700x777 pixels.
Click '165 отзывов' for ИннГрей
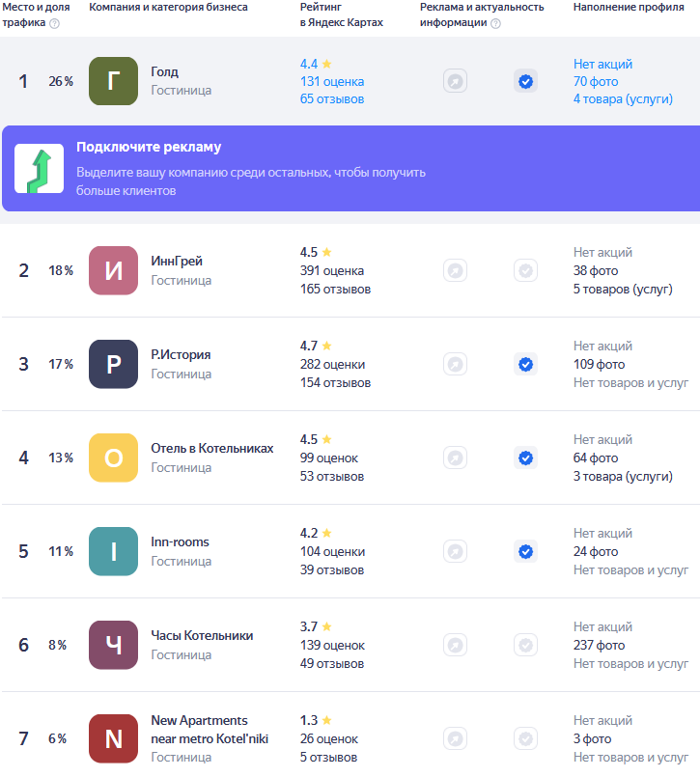[336, 289]
